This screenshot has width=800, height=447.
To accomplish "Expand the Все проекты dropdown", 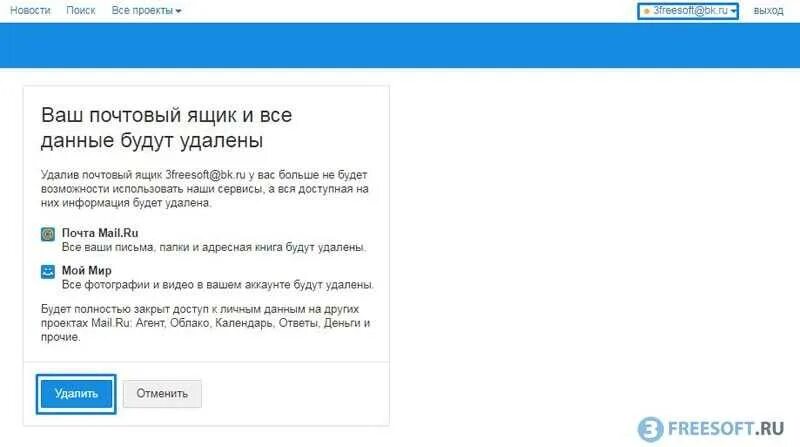I will coord(146,10).
